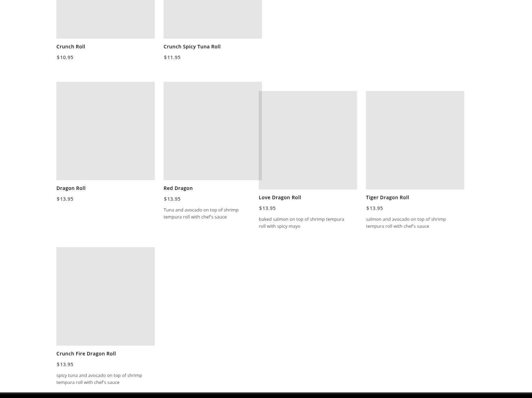The height and width of the screenshot is (398, 532).
Task: Select the Tiger Dragon Roll image
Action: point(415,140)
